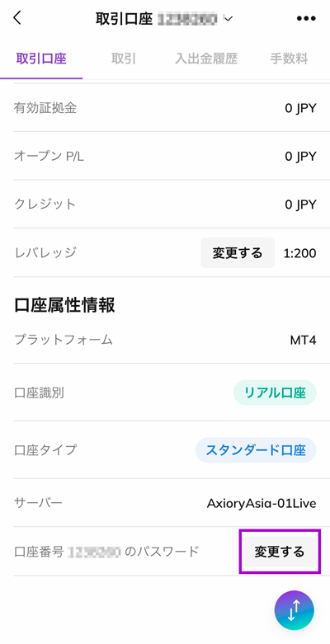
Task: Tap the 口座属性情報 section heading
Action: (64, 306)
